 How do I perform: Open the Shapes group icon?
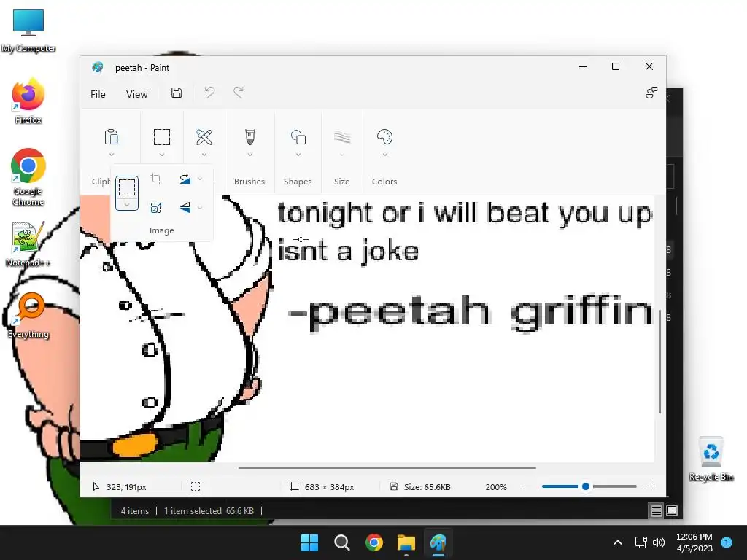click(x=298, y=137)
